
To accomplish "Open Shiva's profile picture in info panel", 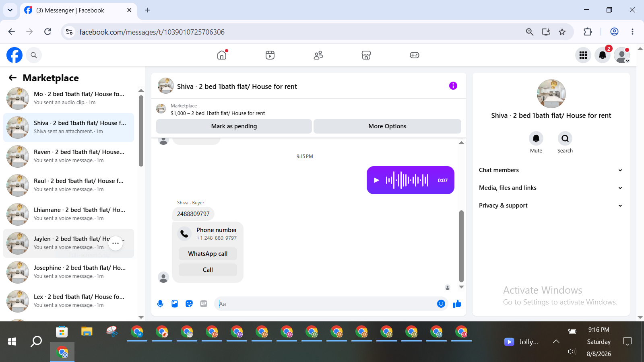I will [x=551, y=94].
